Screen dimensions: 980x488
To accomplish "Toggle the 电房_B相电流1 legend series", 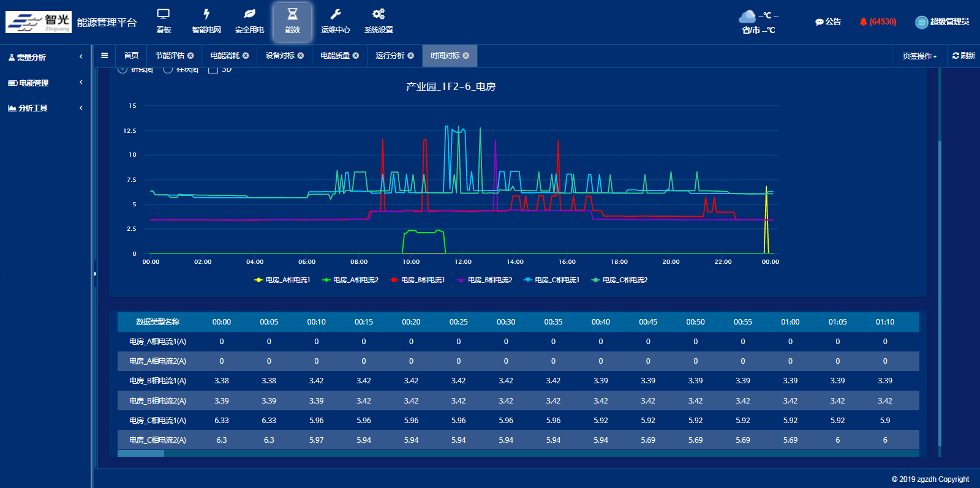I will coord(417,280).
